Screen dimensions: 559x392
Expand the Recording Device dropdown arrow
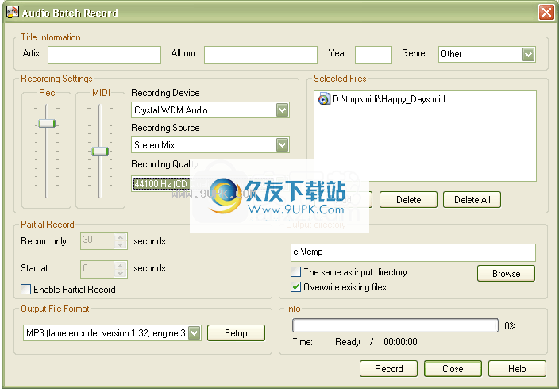[282, 110]
